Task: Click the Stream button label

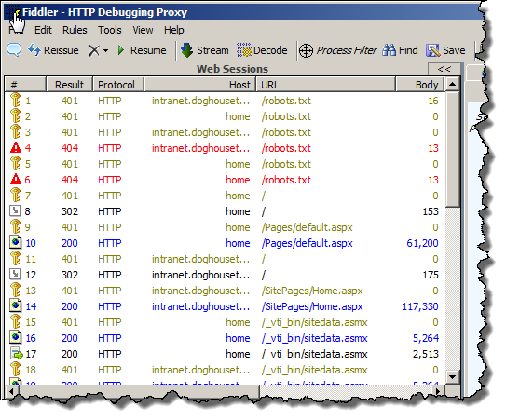Action: [x=212, y=50]
